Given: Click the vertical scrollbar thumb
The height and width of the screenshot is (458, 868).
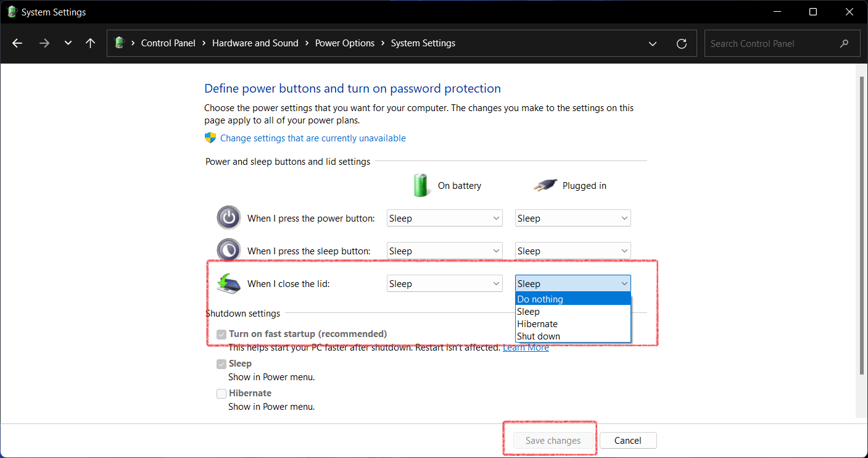Looking at the screenshot, I should click(862, 225).
